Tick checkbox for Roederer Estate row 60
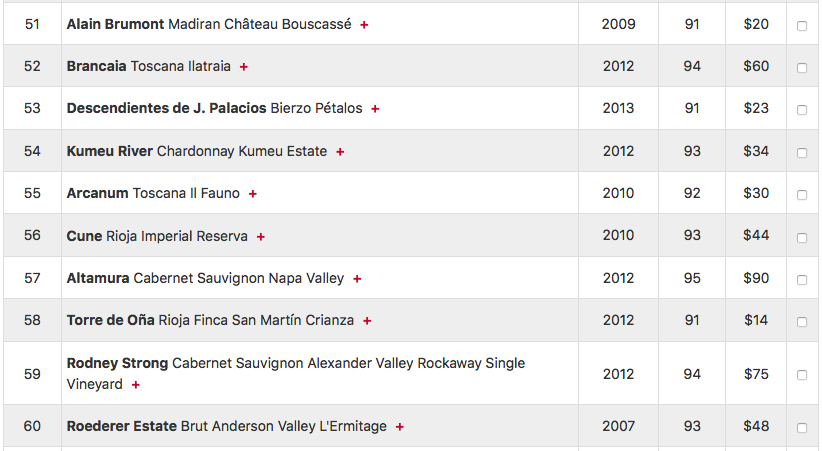This screenshot has height=451, width=823. point(802,428)
